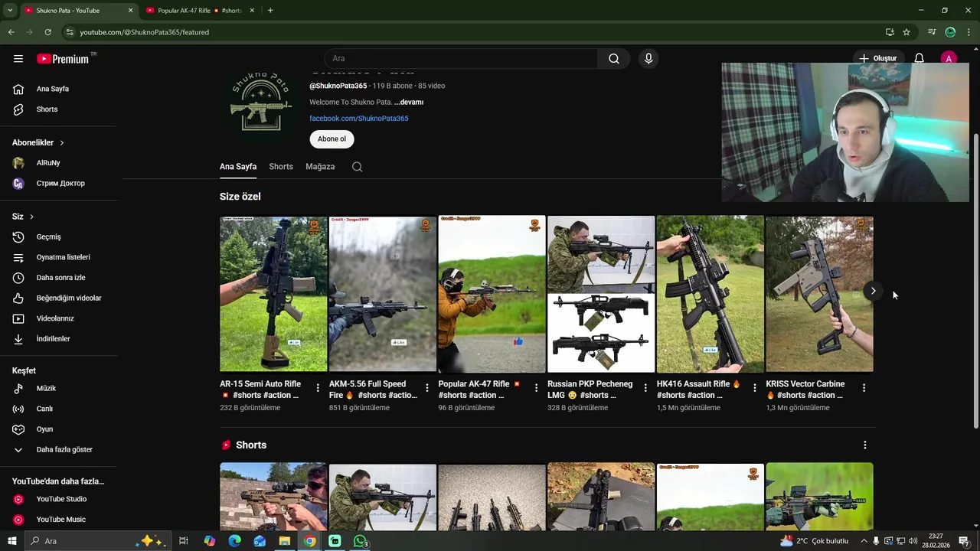Open the browser media control button
980x551 pixels.
point(932,32)
